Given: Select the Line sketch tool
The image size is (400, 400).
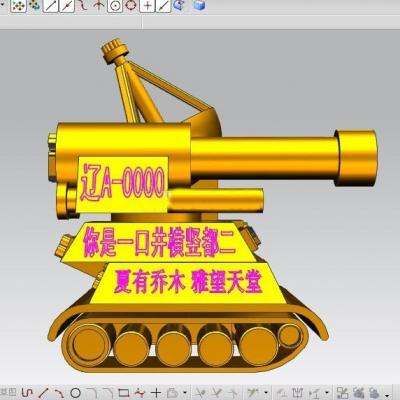Looking at the screenshot, I should [43, 393].
